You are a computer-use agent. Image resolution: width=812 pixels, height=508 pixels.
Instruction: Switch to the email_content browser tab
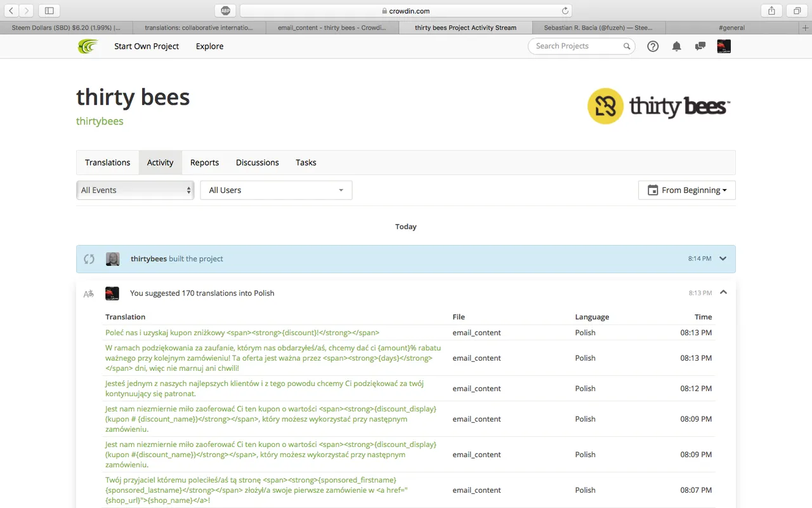coord(332,28)
